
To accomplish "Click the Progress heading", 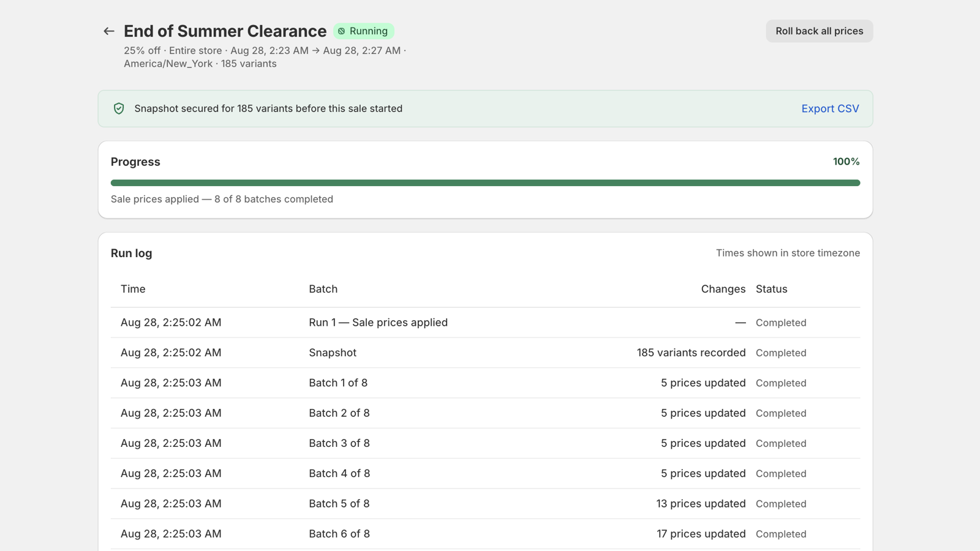I will [x=135, y=162].
